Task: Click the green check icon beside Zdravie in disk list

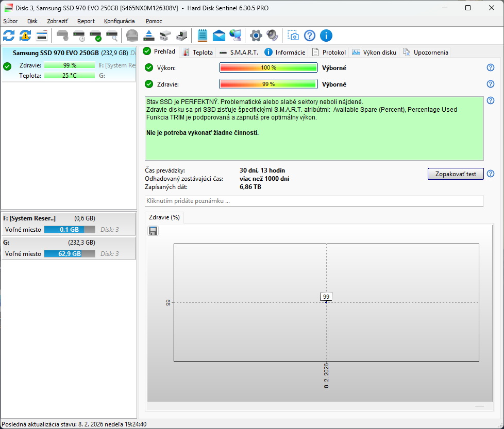Action: [x=7, y=66]
